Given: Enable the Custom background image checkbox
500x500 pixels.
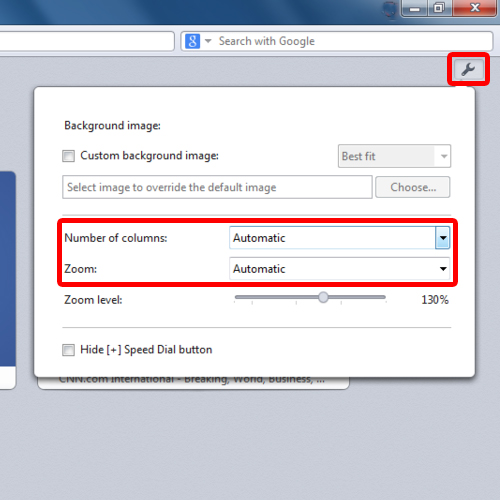Looking at the screenshot, I should click(68, 156).
